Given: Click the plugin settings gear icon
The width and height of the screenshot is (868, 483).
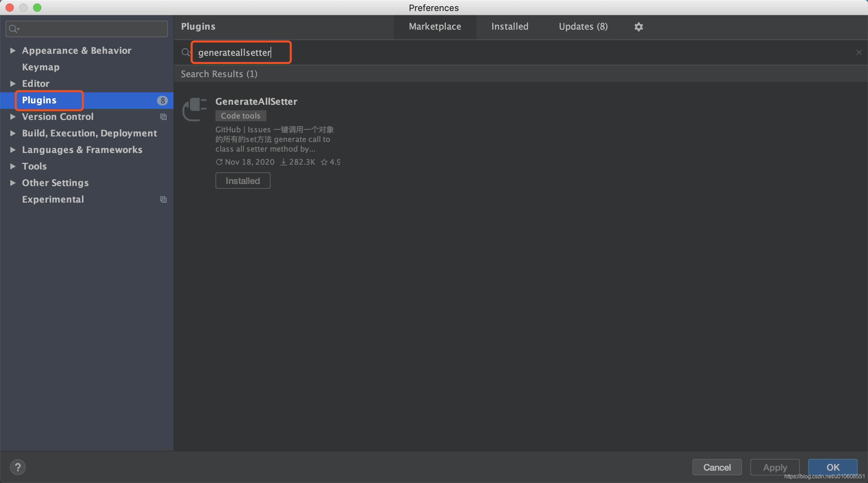Looking at the screenshot, I should [x=638, y=27].
